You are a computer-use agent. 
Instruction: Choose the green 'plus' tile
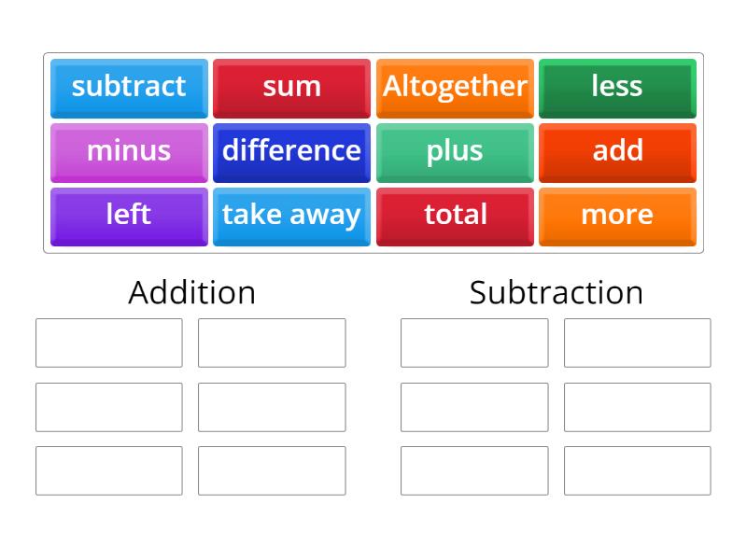(455, 151)
